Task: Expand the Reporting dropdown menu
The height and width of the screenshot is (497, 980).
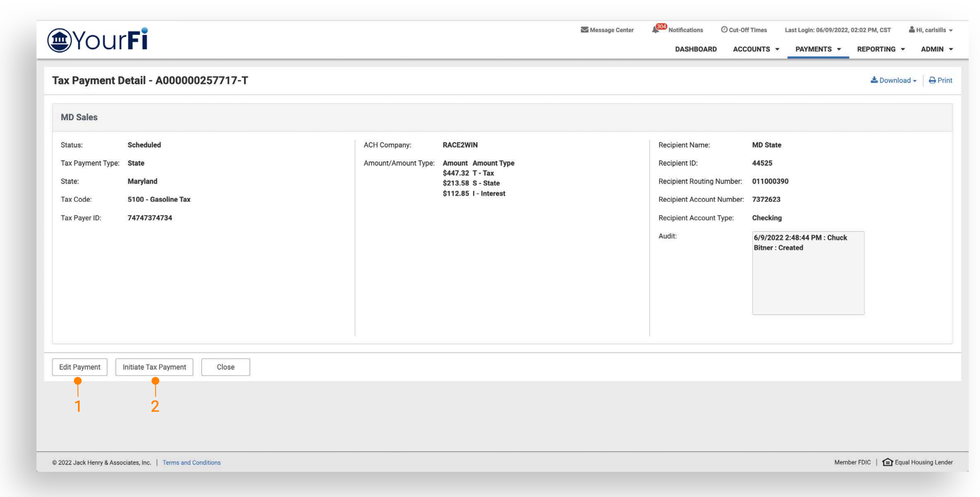Action: pyautogui.click(x=880, y=49)
